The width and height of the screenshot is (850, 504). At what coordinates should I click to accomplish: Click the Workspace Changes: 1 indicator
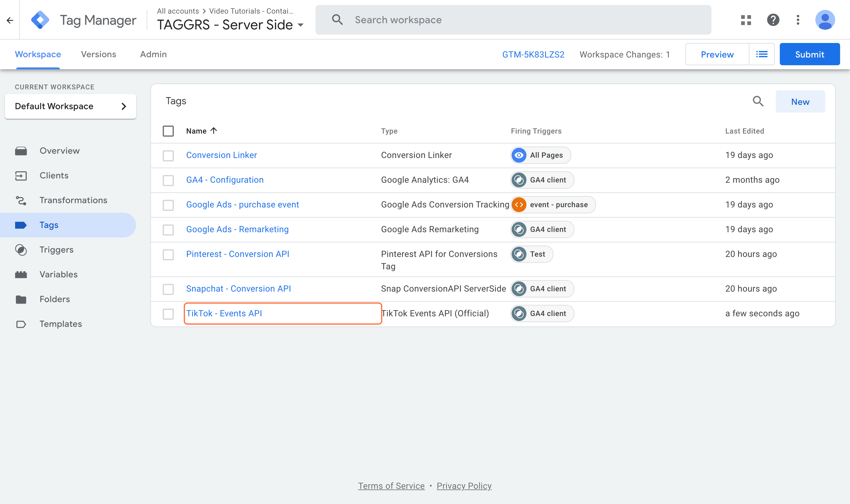[625, 54]
